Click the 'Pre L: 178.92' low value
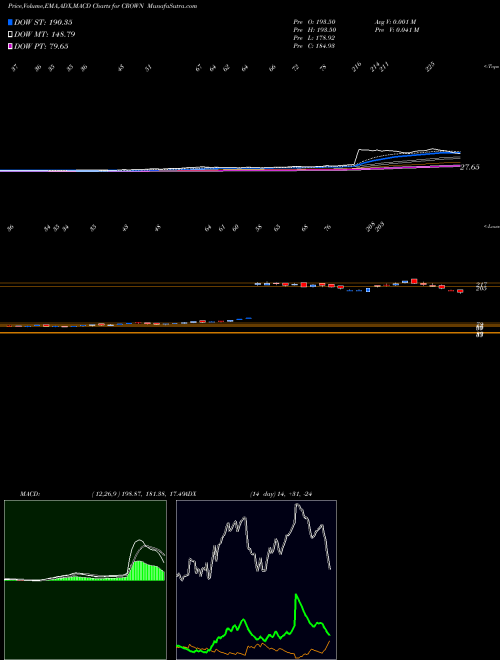The height and width of the screenshot is (660, 500). click(x=314, y=38)
